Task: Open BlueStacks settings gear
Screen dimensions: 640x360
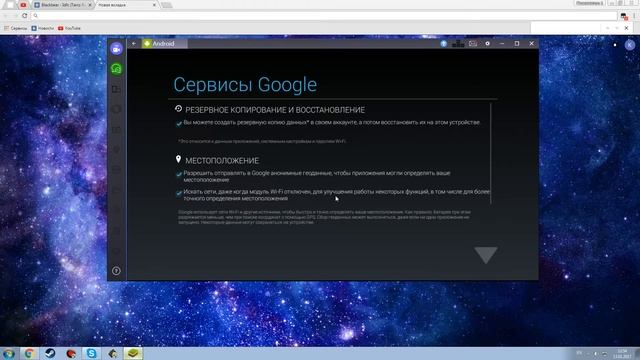Action: tap(487, 43)
